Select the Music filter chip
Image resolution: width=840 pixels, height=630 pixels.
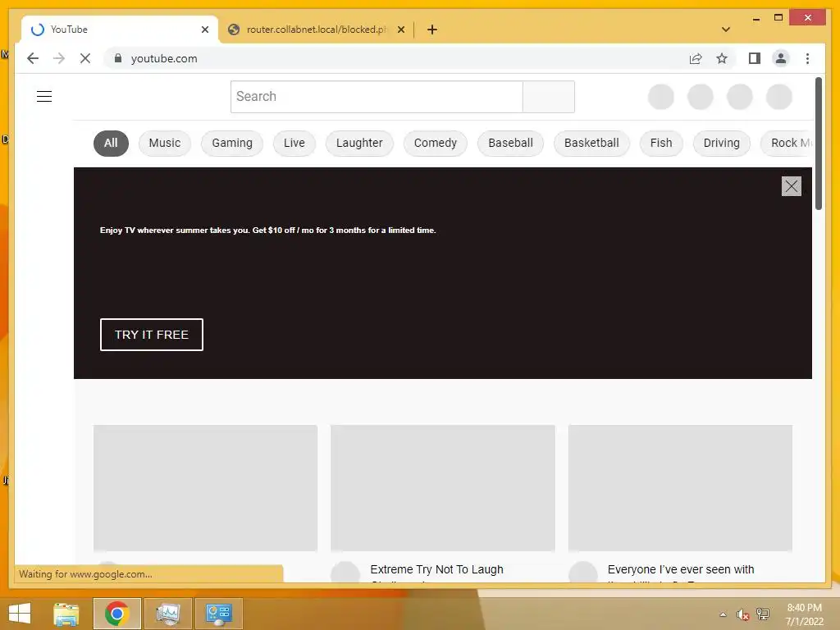pos(164,143)
